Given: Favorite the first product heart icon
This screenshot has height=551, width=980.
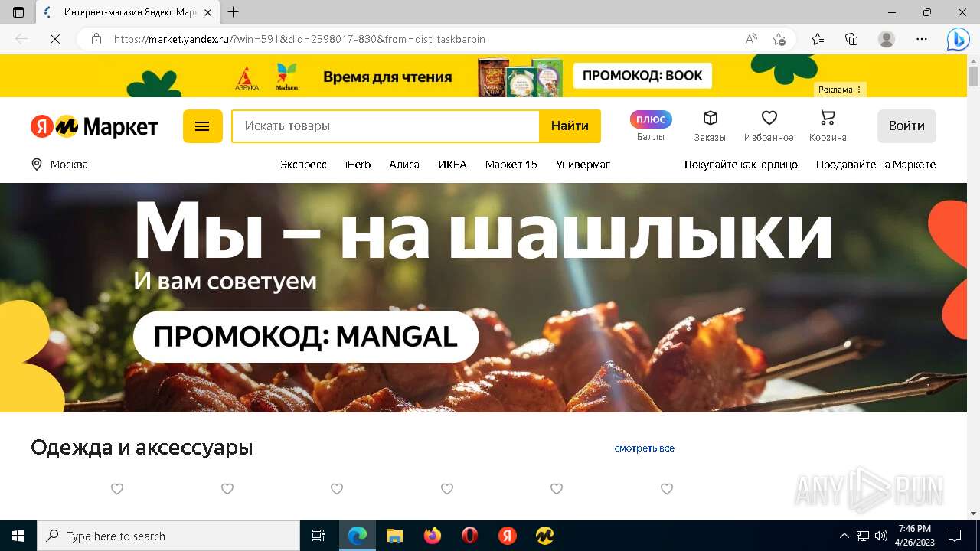Looking at the screenshot, I should pyautogui.click(x=117, y=489).
